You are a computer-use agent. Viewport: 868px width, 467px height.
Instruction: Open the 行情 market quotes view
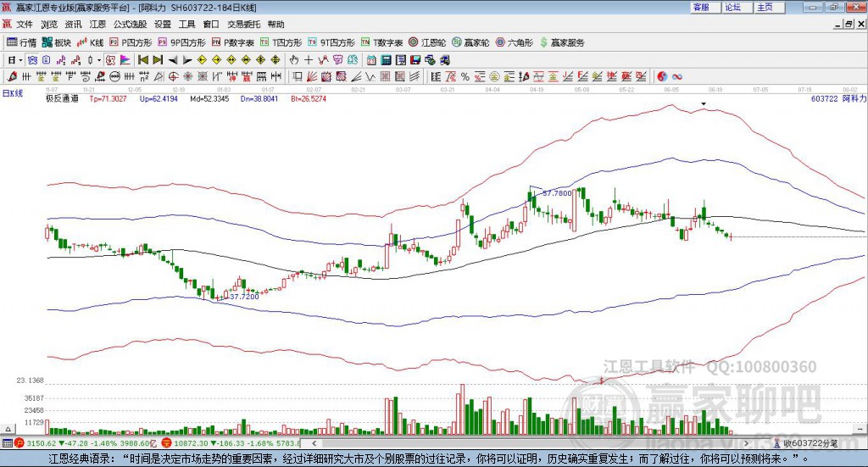(21, 42)
